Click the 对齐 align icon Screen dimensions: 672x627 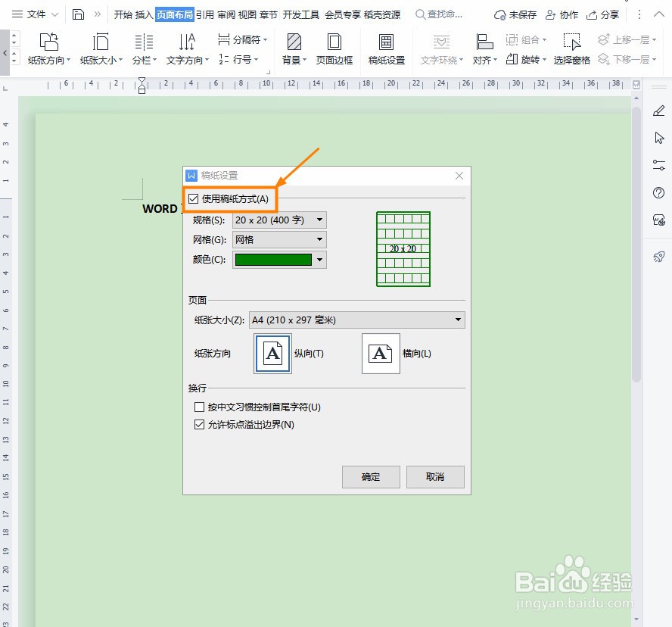[485, 42]
